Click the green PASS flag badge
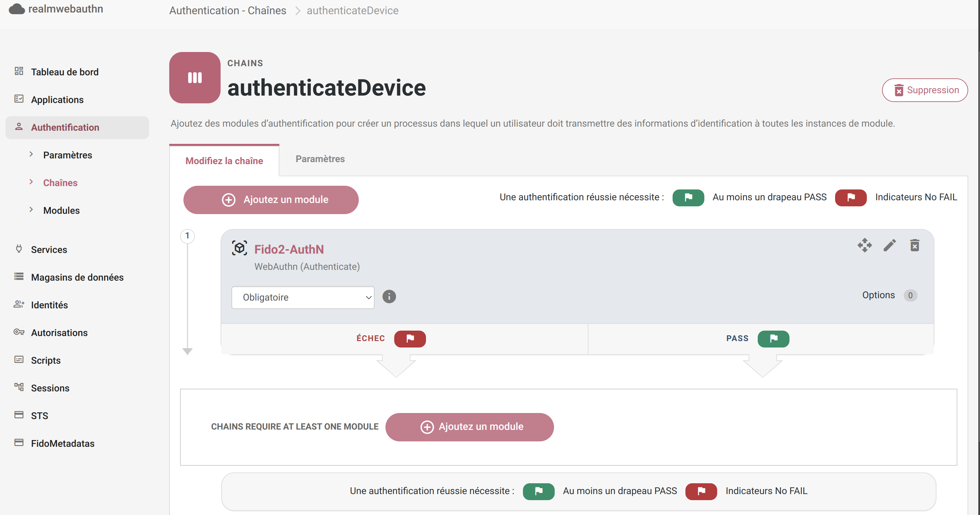Image resolution: width=980 pixels, height=515 pixels. pyautogui.click(x=773, y=338)
